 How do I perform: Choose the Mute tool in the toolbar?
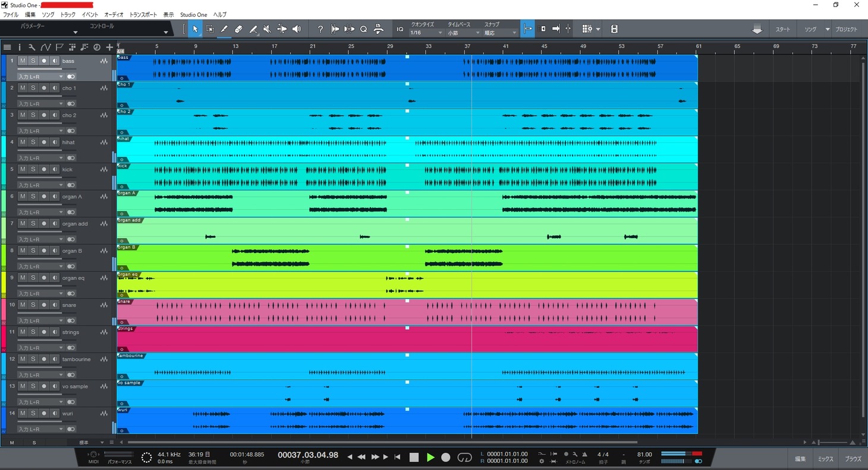[267, 29]
